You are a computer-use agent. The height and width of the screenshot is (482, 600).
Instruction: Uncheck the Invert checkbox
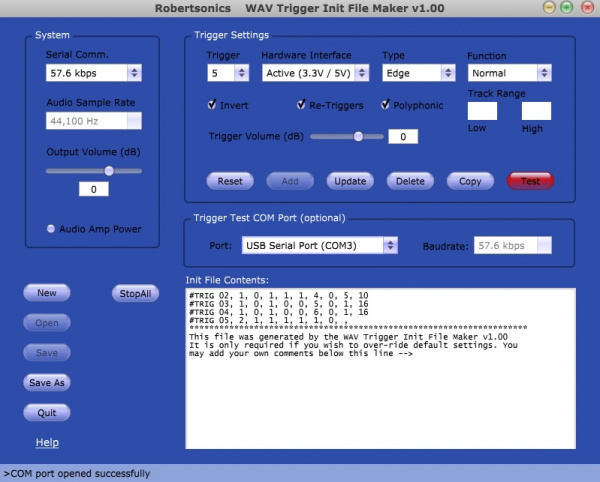(212, 104)
